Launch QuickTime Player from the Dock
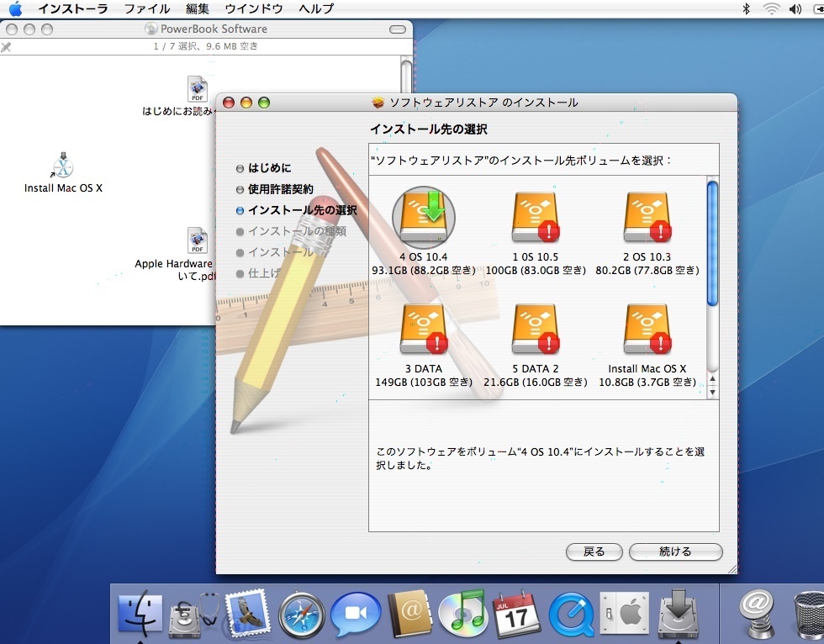 [x=571, y=615]
